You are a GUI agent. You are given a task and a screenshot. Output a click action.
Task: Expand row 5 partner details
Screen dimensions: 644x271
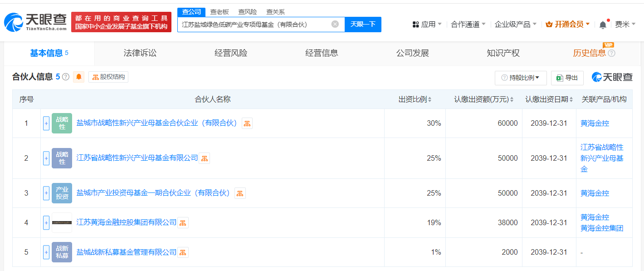click(x=46, y=252)
